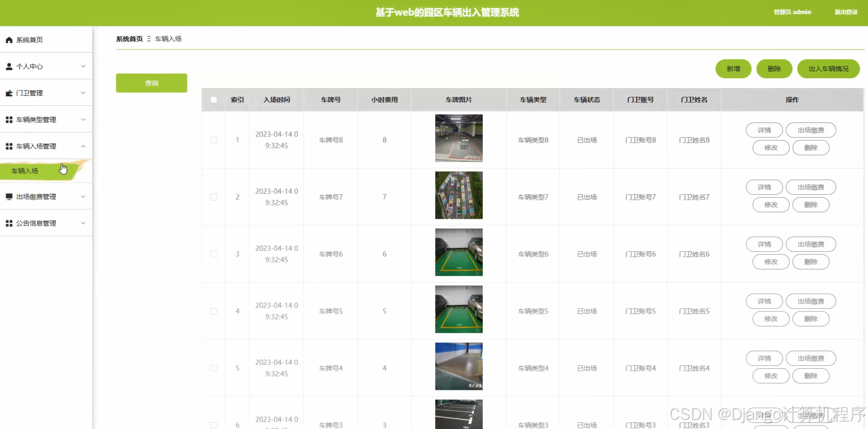Click the icon beside 门卫管理
The width and height of the screenshot is (868, 429).
[9, 93]
